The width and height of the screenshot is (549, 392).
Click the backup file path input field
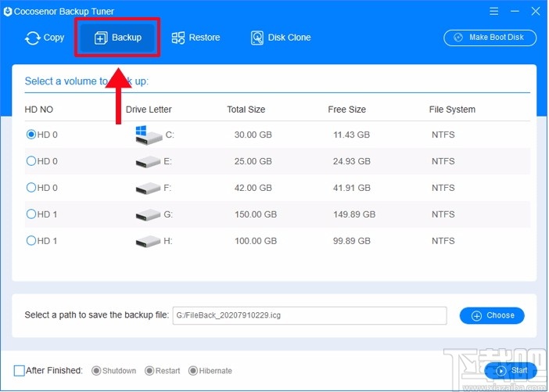point(310,315)
